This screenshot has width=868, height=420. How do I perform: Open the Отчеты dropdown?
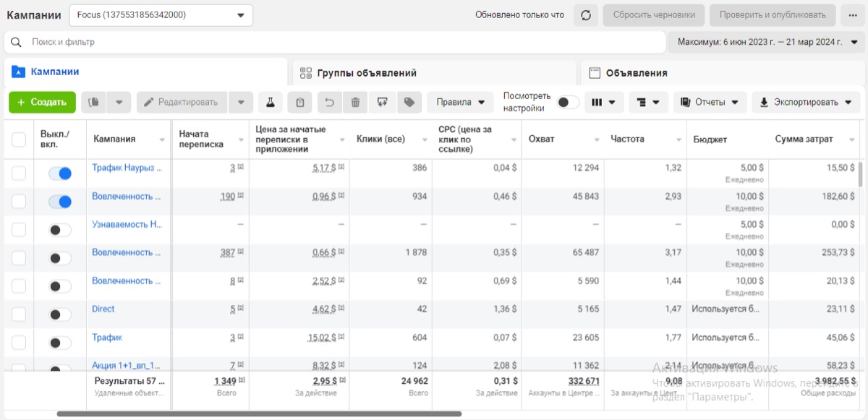click(x=710, y=102)
